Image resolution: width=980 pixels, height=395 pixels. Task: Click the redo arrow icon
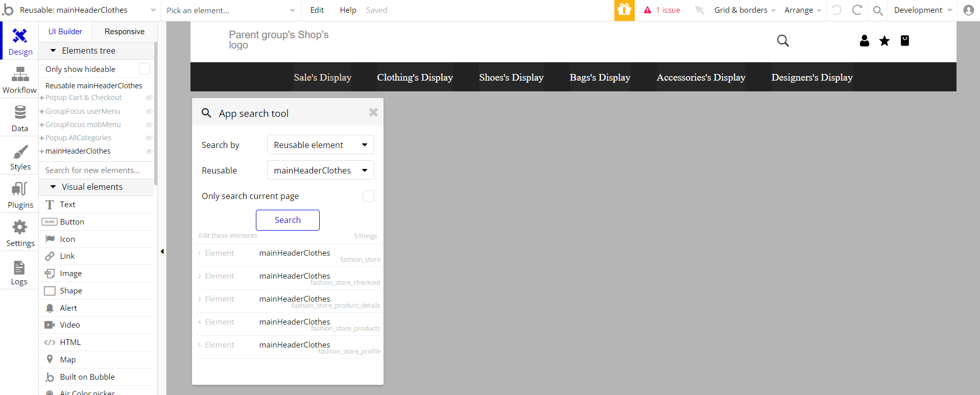[857, 10]
